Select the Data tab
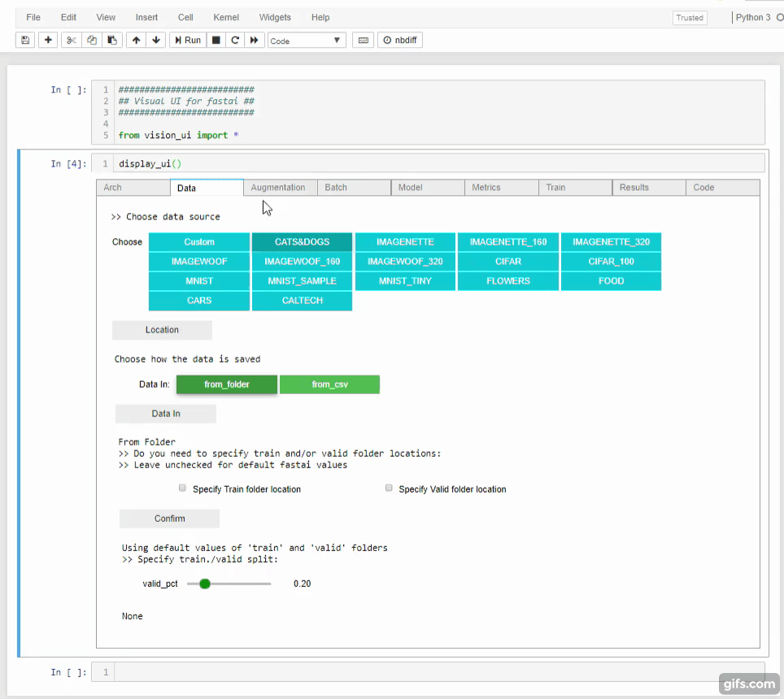The width and height of the screenshot is (784, 699). point(207,188)
